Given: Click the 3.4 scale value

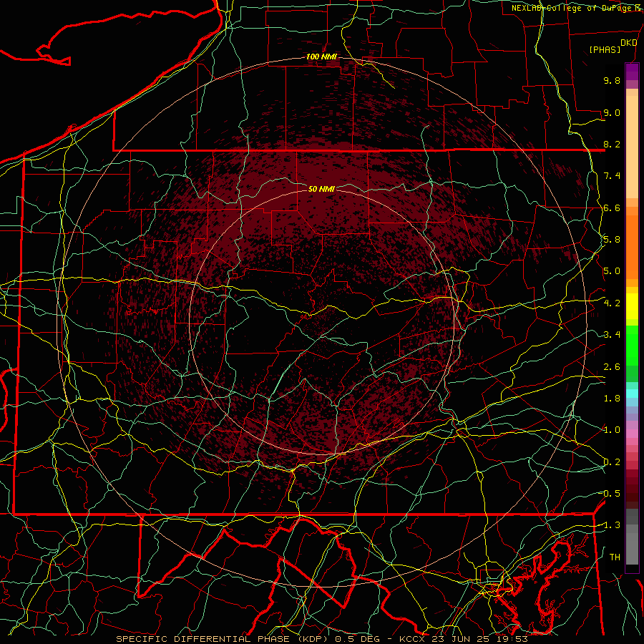Looking at the screenshot, I should coord(612,335).
